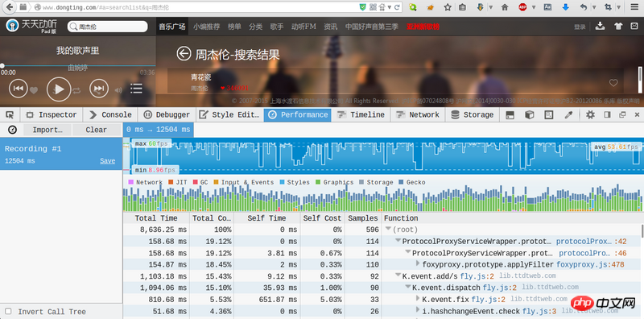This screenshot has width=644, height=319.
Task: Collapse the (root) call tree row
Action: click(x=388, y=229)
